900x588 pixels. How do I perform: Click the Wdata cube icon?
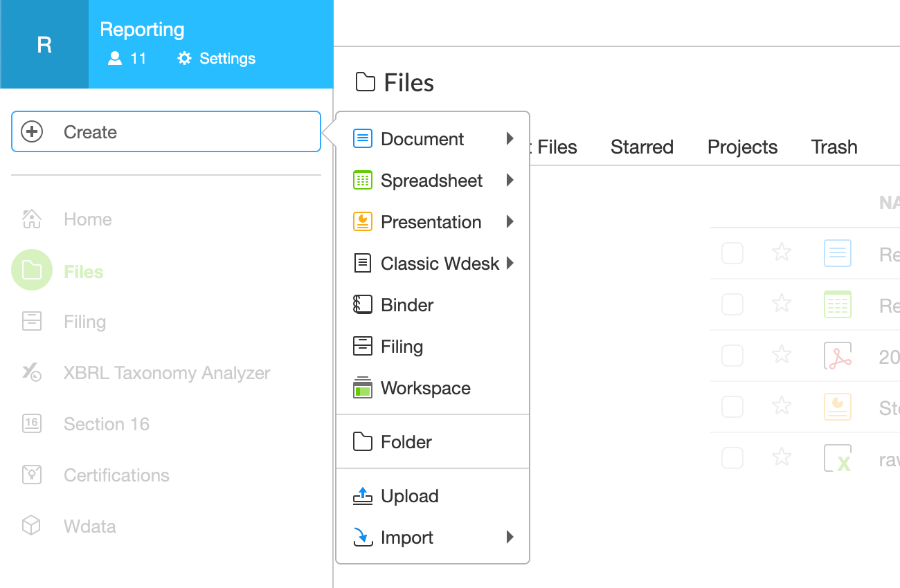(31, 526)
